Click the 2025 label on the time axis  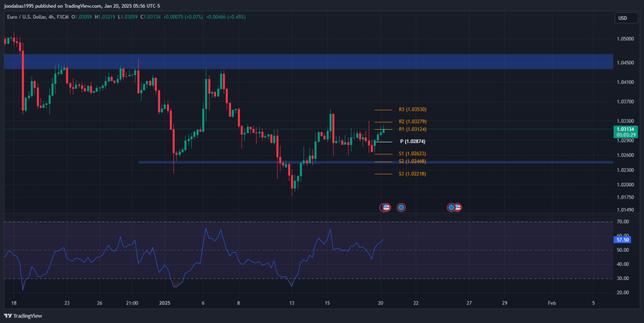(x=165, y=303)
